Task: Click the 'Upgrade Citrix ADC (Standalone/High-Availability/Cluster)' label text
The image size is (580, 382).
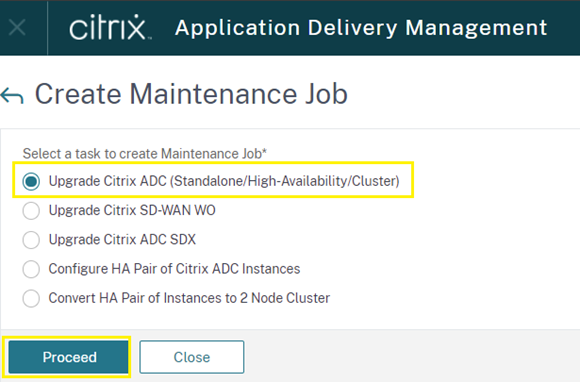Action: (x=224, y=181)
